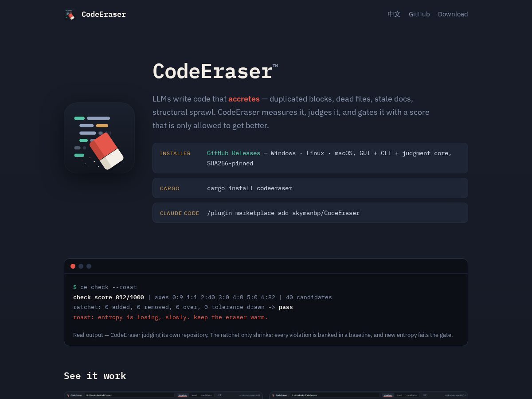Click the INSTALLER label
The height and width of the screenshot is (399, 532).
point(175,153)
